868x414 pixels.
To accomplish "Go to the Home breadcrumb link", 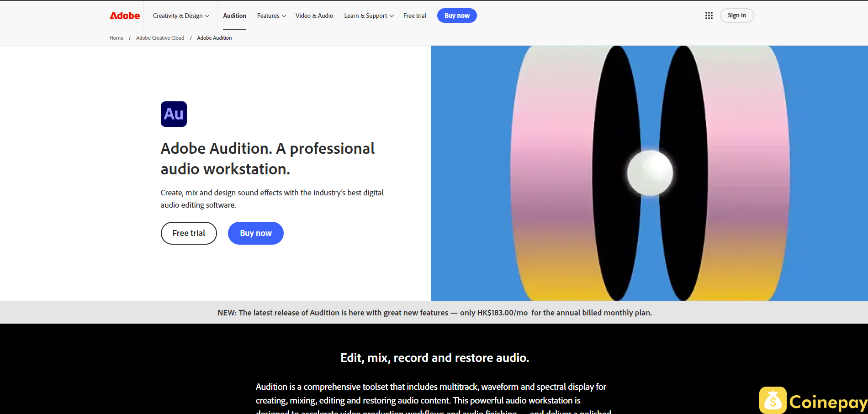I will click(116, 38).
